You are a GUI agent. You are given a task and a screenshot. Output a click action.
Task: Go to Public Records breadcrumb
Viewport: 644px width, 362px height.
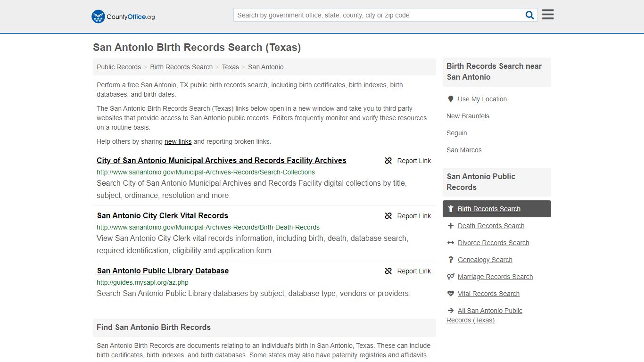119,67
